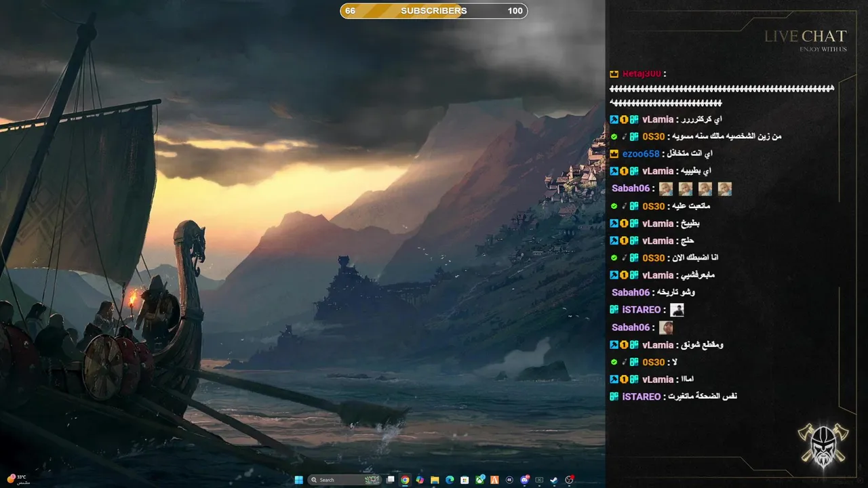Viewport: 868px width, 488px height.
Task: Click vLamia's name on the 'حلج' message
Action: [658, 241]
